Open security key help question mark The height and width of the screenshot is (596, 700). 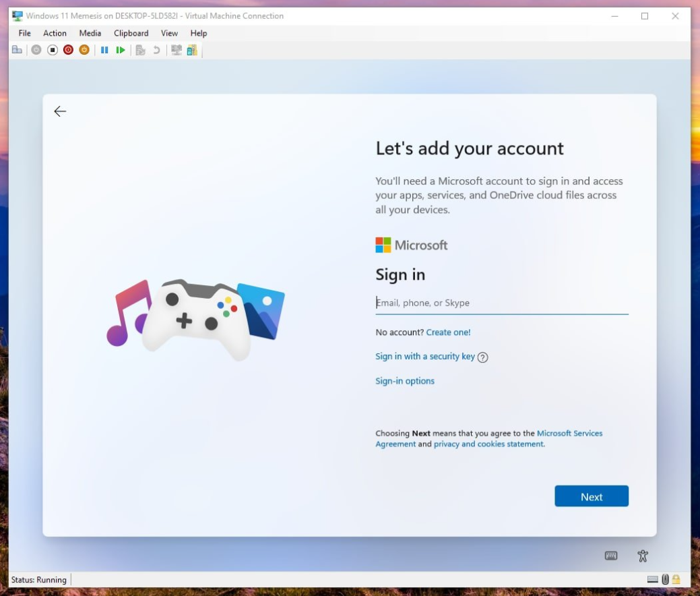pos(482,357)
